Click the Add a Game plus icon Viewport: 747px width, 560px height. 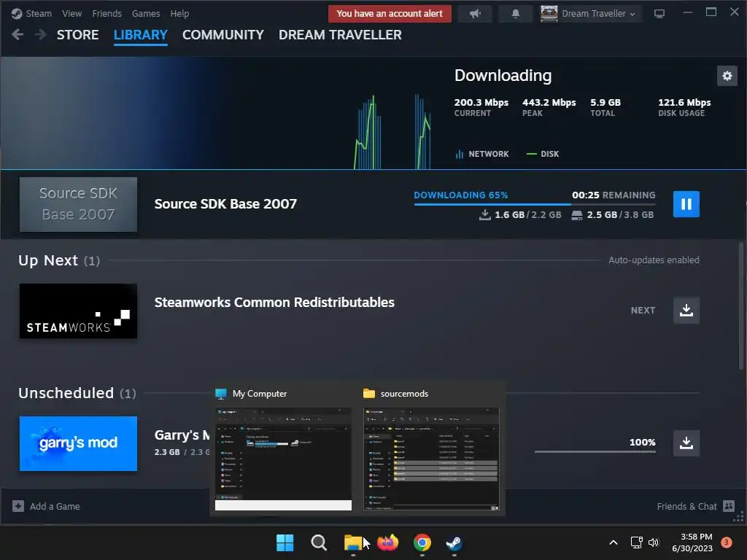(x=18, y=506)
